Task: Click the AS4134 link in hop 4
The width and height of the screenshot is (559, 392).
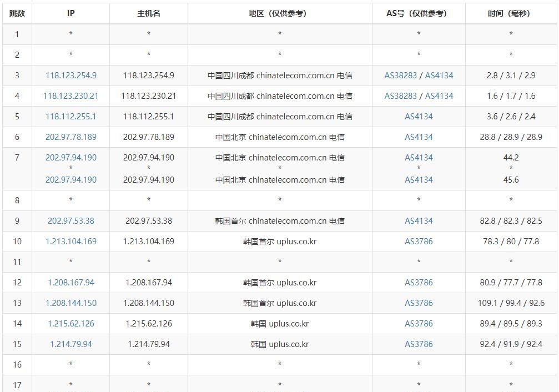Action: click(439, 96)
